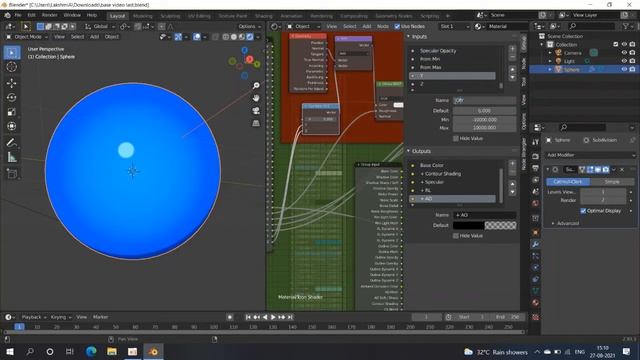The height and width of the screenshot is (360, 640).
Task: Hide the Sphere in the outliner
Action: tap(624, 69)
